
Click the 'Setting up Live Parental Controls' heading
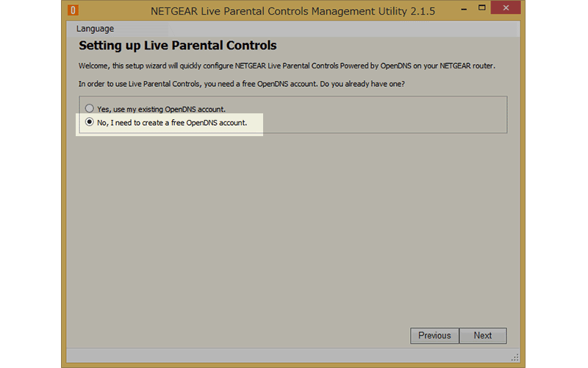[x=177, y=46]
